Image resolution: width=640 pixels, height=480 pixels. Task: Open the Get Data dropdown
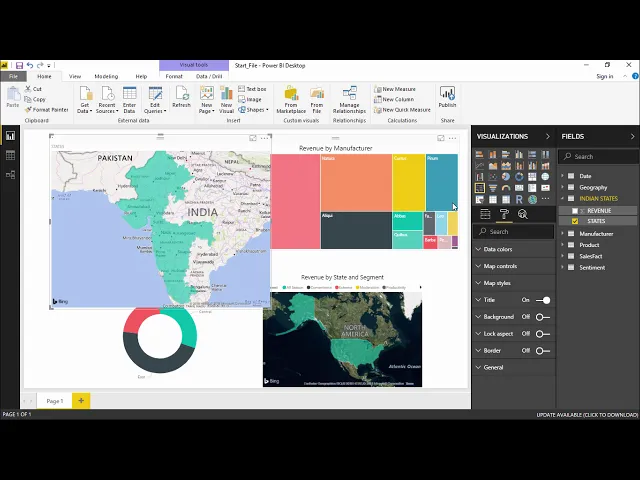[x=84, y=100]
